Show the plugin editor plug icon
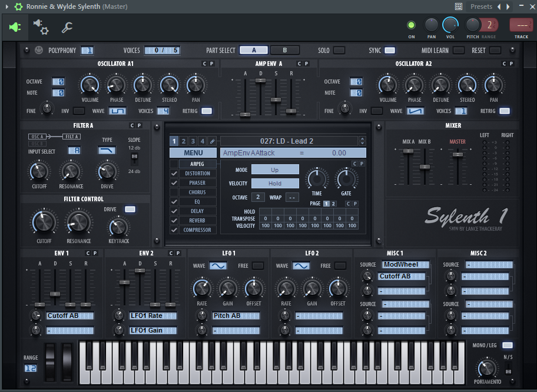 [x=15, y=28]
